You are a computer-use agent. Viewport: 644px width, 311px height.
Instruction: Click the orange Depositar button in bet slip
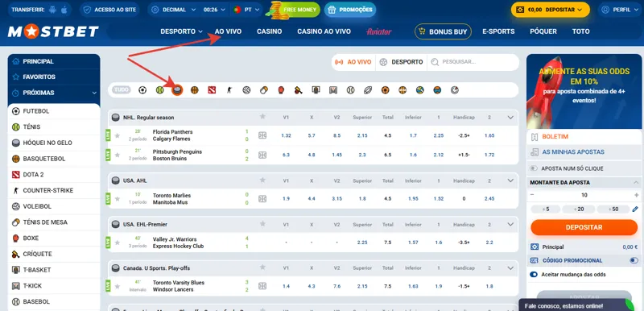(584, 227)
